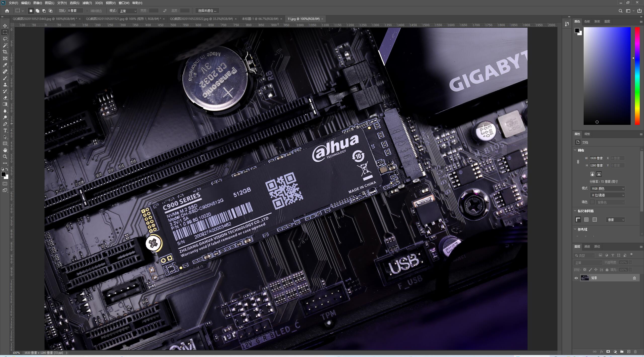Pick a color in the color field
The height and width of the screenshot is (357, 644).
607,76
